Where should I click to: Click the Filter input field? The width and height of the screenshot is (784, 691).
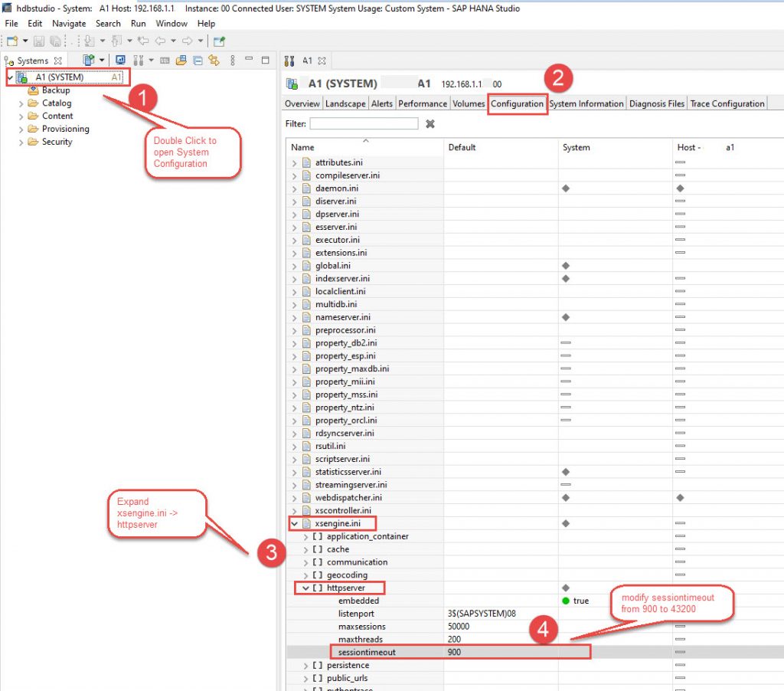pos(364,123)
